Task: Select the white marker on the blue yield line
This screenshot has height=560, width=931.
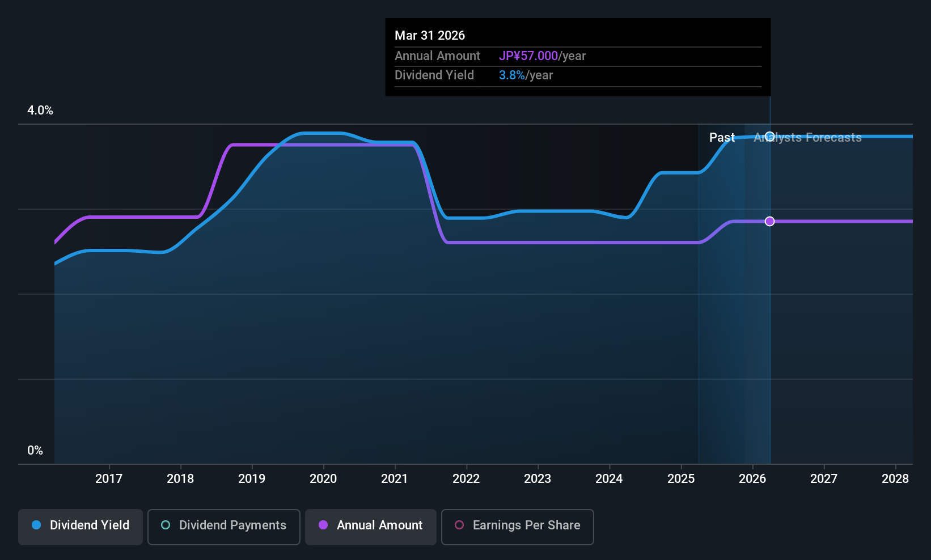Action: (x=769, y=136)
